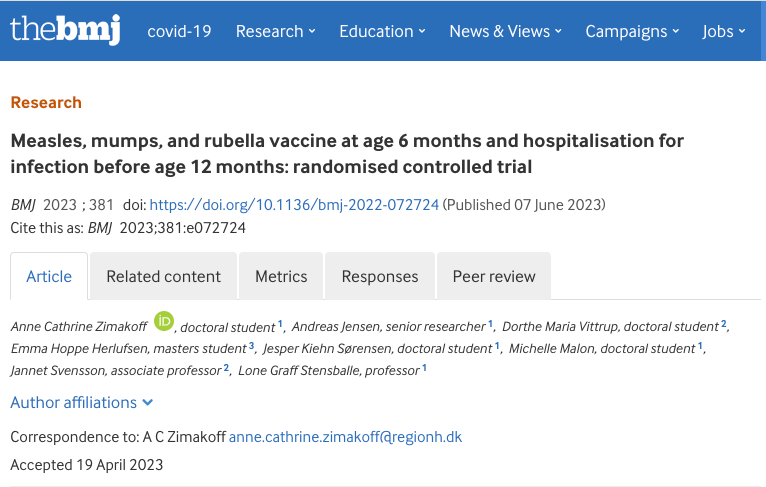766x487 pixels.
Task: Click author name Anne Cathrine Zimakoff
Action: coord(78,327)
